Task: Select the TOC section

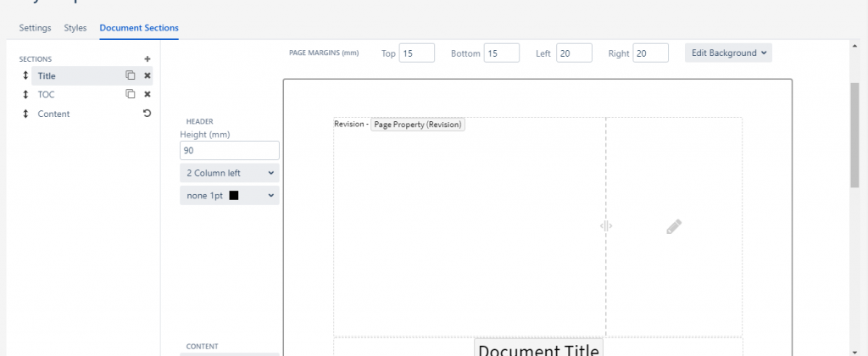Action: click(47, 94)
